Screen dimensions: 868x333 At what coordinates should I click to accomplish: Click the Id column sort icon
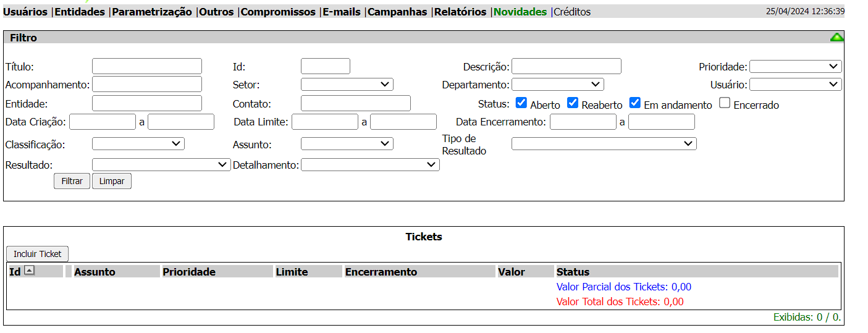(29, 271)
